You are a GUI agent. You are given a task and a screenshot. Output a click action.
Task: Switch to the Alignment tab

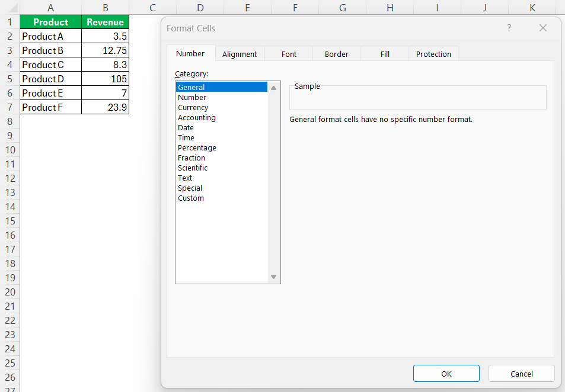click(x=240, y=54)
